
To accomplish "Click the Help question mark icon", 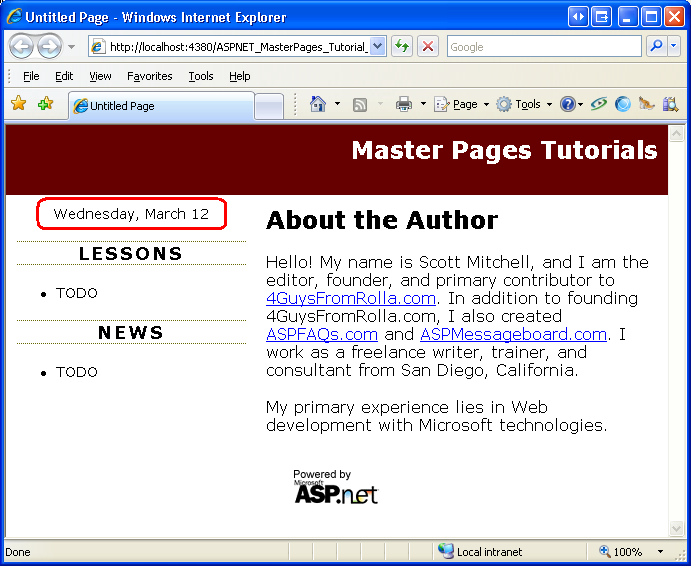I will [x=567, y=104].
